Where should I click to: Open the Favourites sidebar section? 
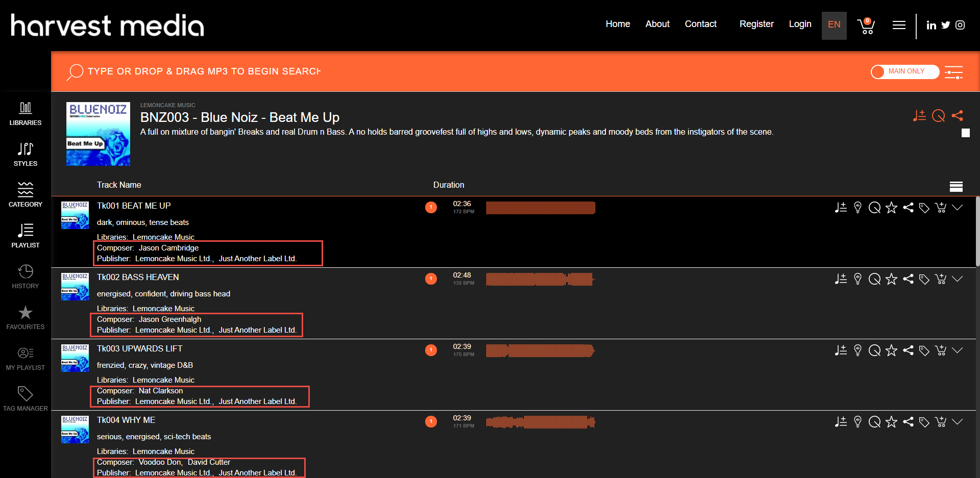[x=26, y=317]
